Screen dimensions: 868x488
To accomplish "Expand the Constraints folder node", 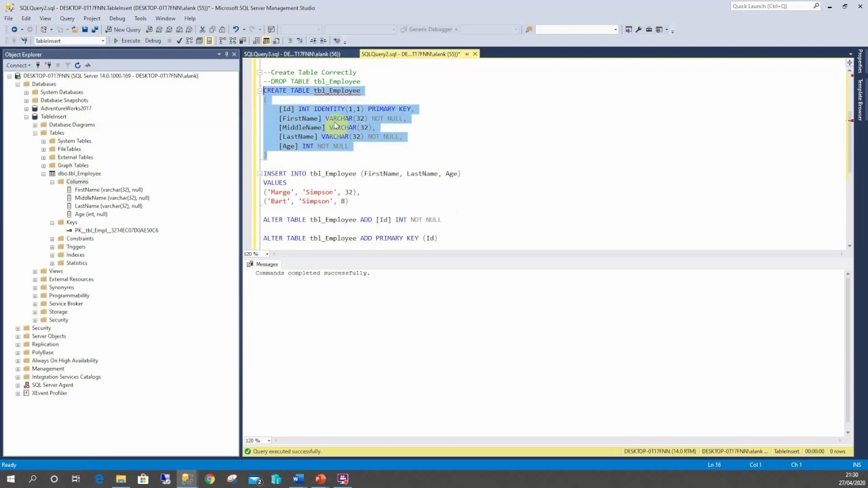I will [x=52, y=239].
